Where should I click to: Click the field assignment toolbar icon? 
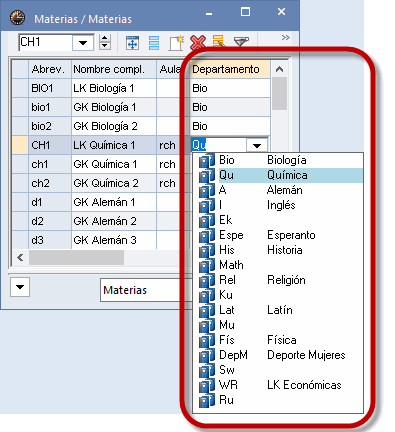(219, 42)
